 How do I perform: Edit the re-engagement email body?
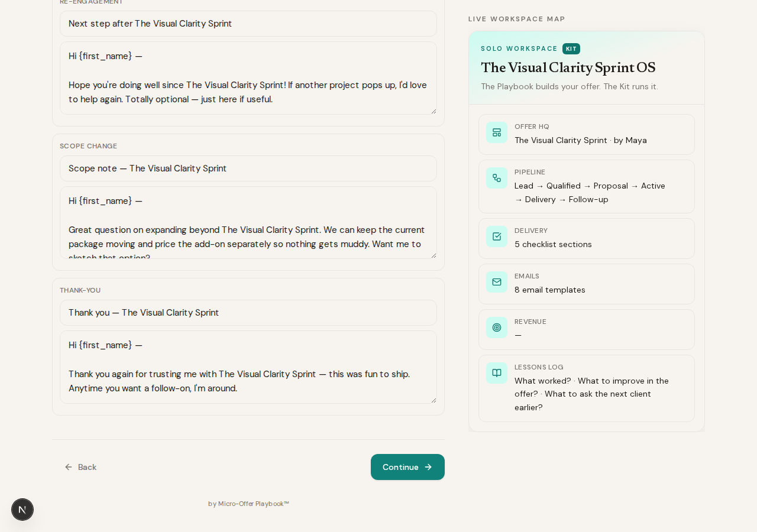click(x=248, y=78)
